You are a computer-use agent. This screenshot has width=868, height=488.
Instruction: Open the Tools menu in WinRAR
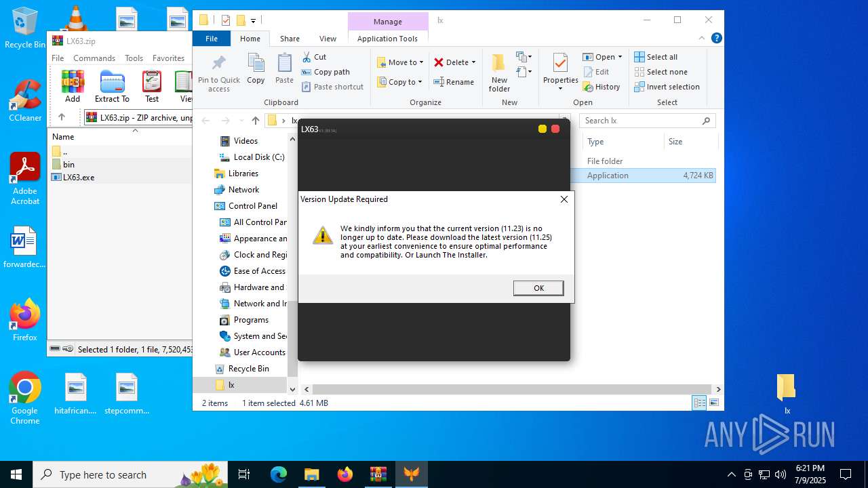pos(134,58)
